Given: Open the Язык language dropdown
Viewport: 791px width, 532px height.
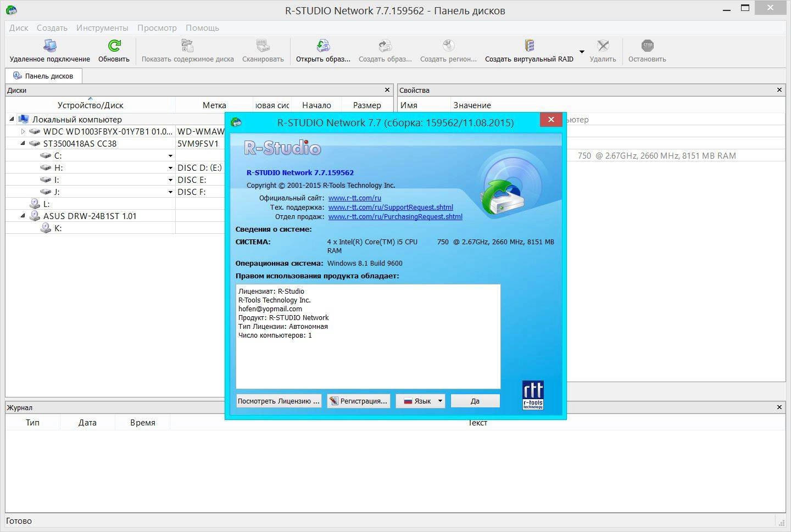Looking at the screenshot, I should coord(420,401).
